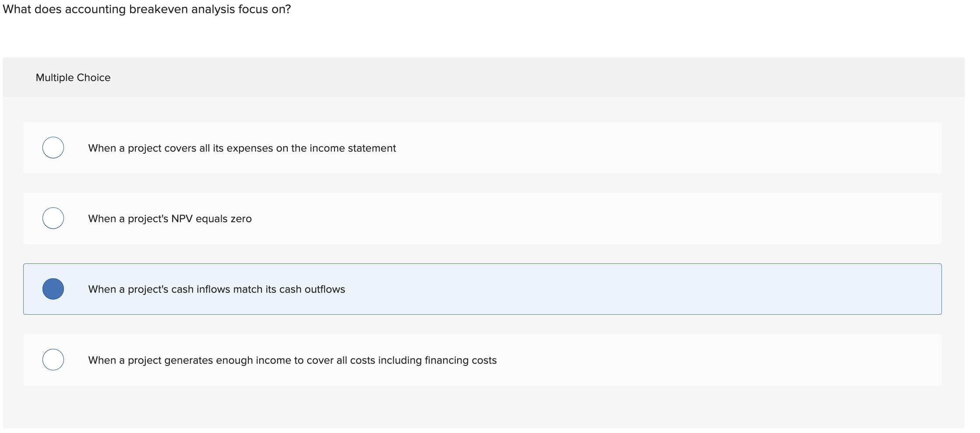Click the option about covering income statement expenses
This screenshot has width=980, height=433.
(242, 148)
